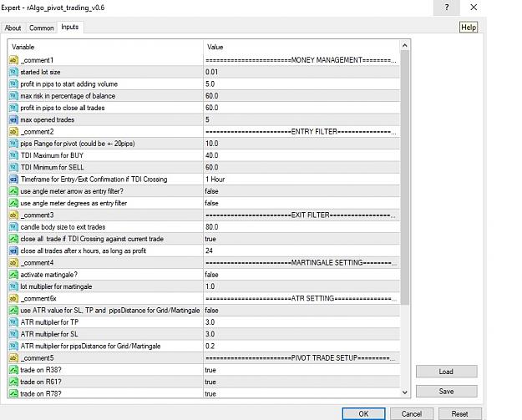
Task: Click the scroll down arrow of the inputs list
Action: (x=405, y=392)
